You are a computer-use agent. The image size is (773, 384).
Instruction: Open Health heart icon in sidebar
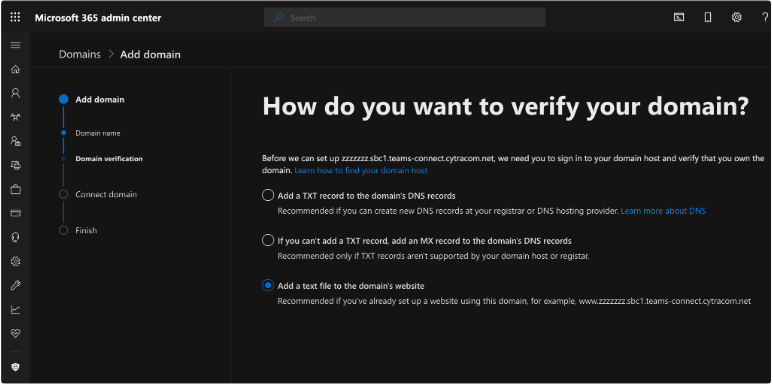[15, 333]
